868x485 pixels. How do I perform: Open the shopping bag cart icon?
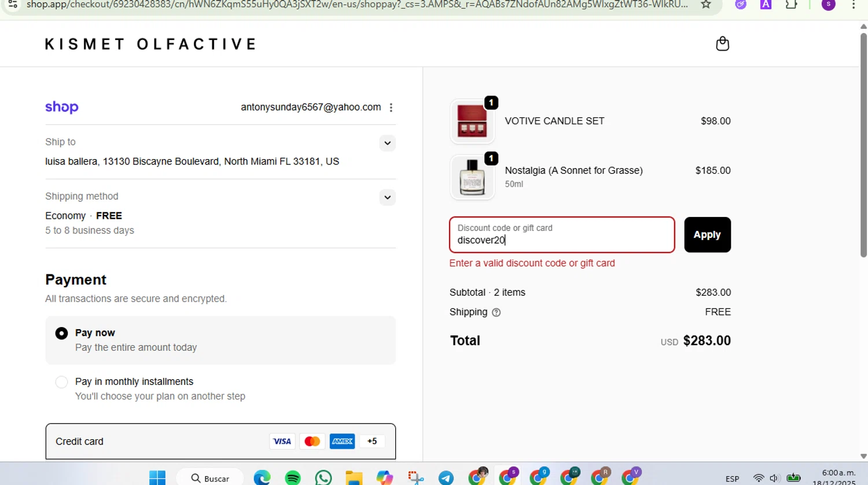click(x=722, y=44)
